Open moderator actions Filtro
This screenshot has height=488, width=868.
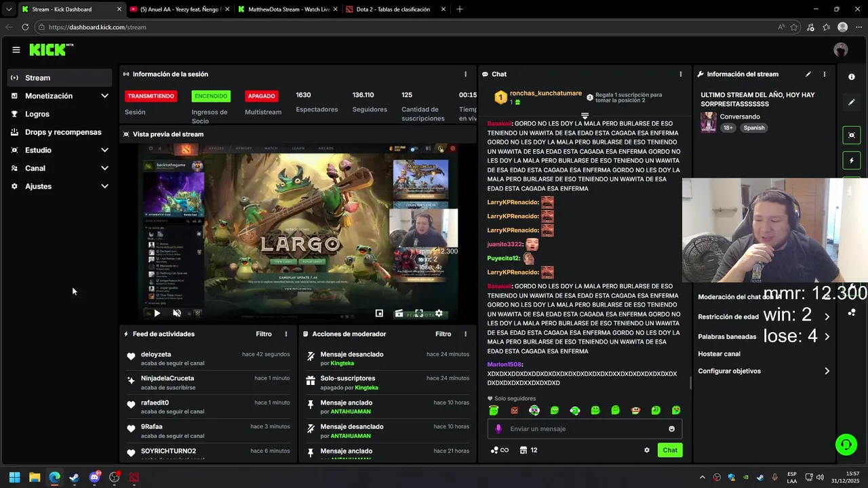coord(443,334)
